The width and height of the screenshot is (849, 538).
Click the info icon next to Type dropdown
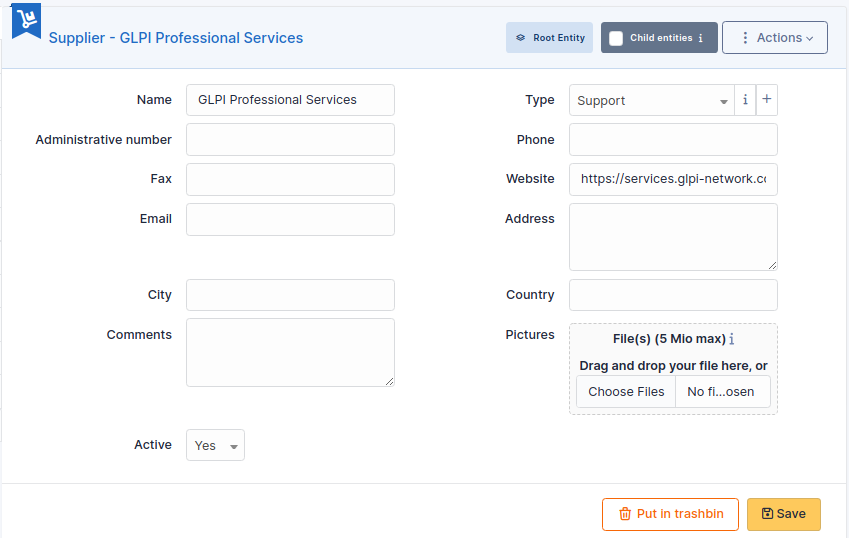(745, 100)
